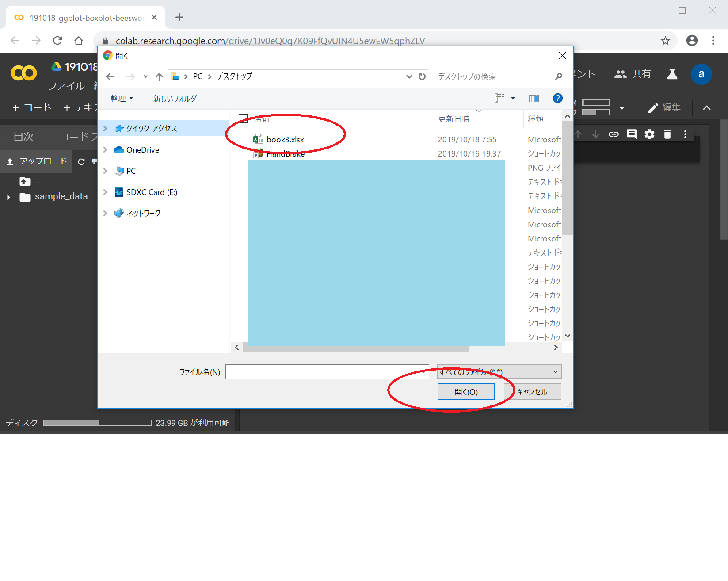Open the file type filter dropdown
The height and width of the screenshot is (581, 728).
tap(499, 372)
